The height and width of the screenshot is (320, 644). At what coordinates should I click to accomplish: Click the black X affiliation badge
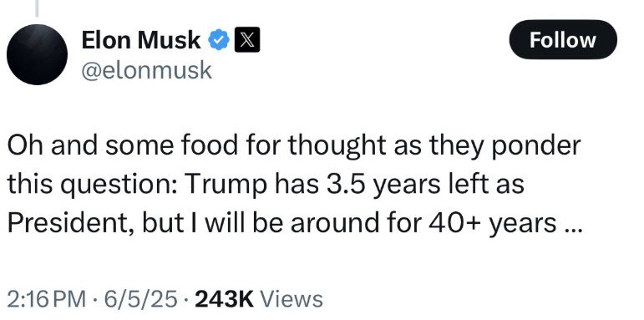click(247, 40)
